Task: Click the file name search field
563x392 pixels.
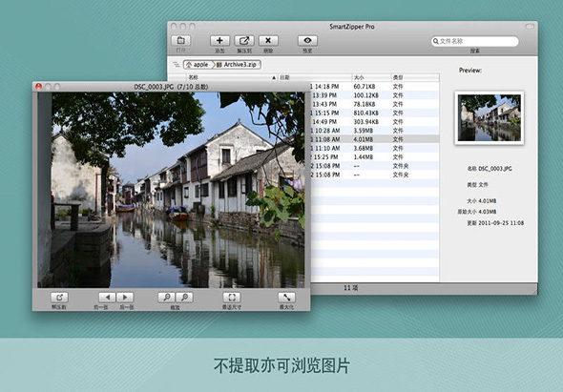Action: 474,41
